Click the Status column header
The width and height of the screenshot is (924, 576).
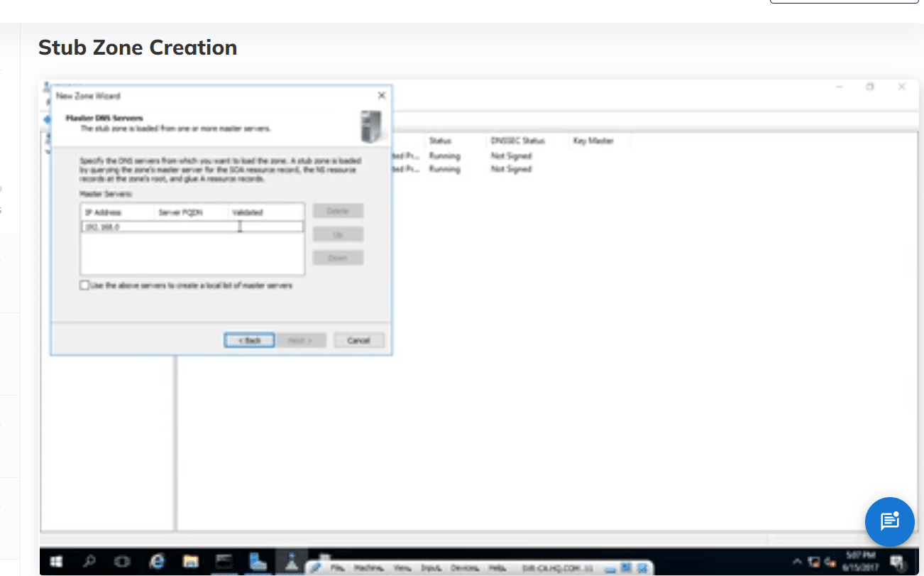(440, 141)
